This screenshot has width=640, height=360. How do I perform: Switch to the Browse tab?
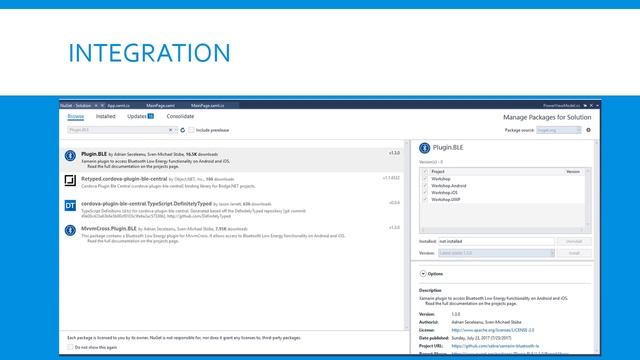coord(76,117)
